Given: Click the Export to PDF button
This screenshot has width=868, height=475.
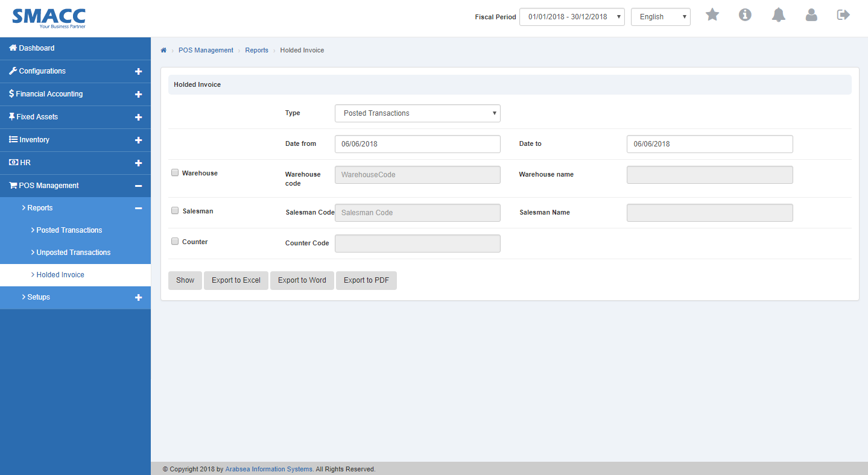Looking at the screenshot, I should pyautogui.click(x=366, y=280).
